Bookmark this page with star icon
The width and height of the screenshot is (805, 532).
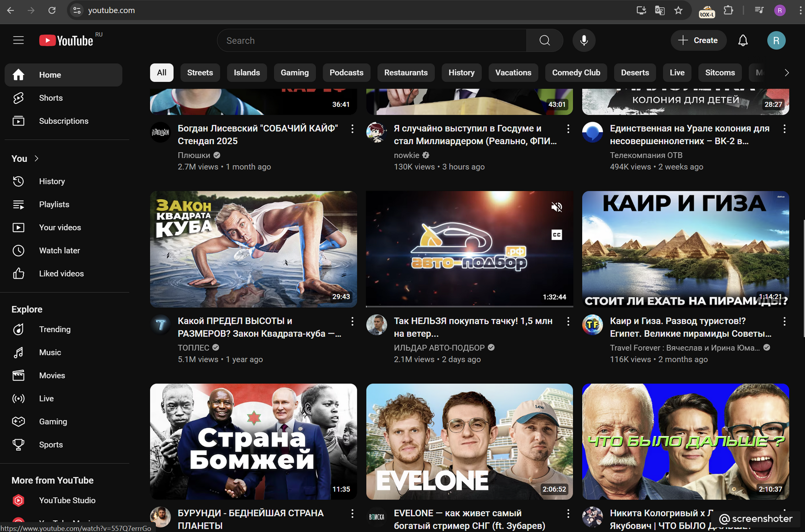click(678, 11)
